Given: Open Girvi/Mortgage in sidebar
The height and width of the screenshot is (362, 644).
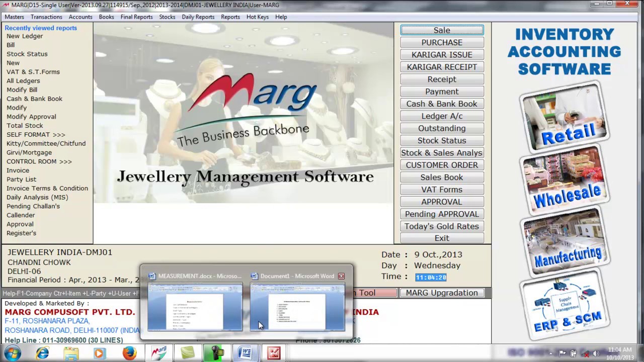Looking at the screenshot, I should tap(29, 152).
